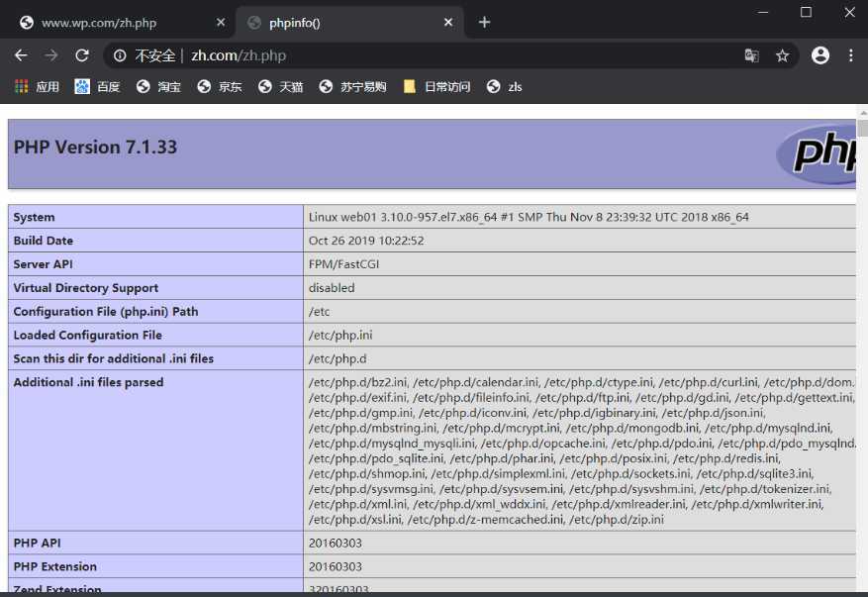Click the browser back arrow
The image size is (868, 597).
click(x=21, y=55)
